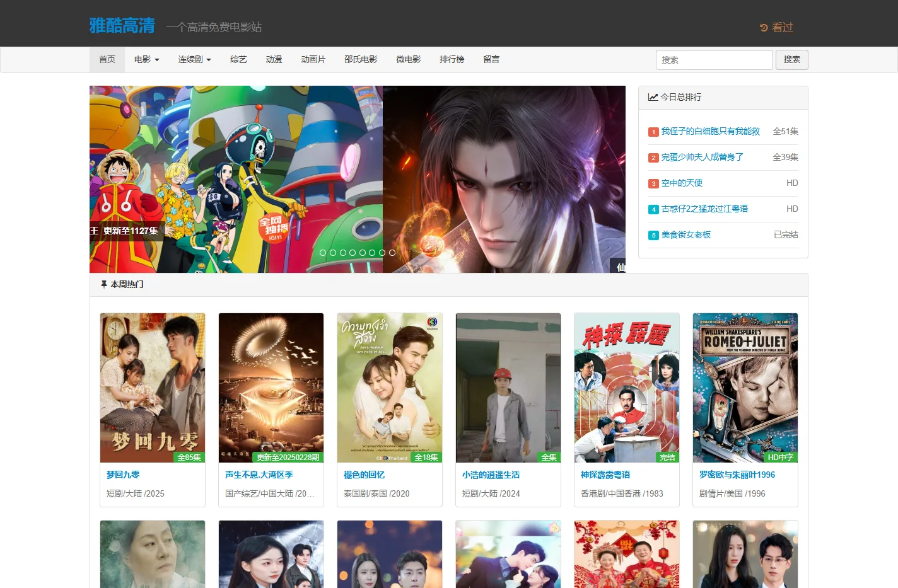Click the 更新至20250228期 badge
The image size is (898, 588).
288,457
